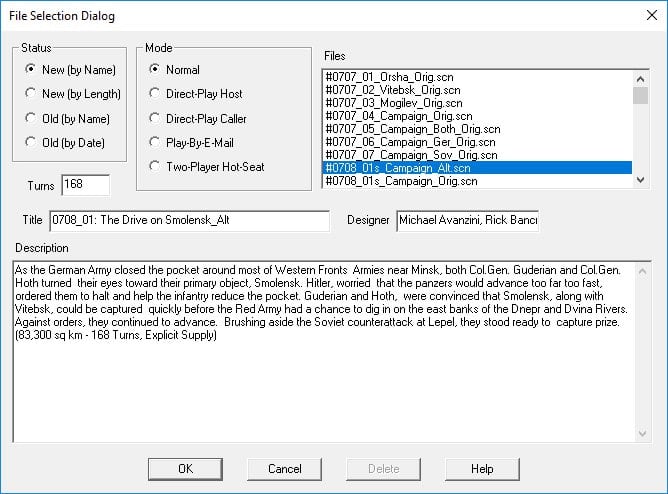
Task: Select file #0707_03_Mogilev_Orig.scn
Action: (x=477, y=103)
